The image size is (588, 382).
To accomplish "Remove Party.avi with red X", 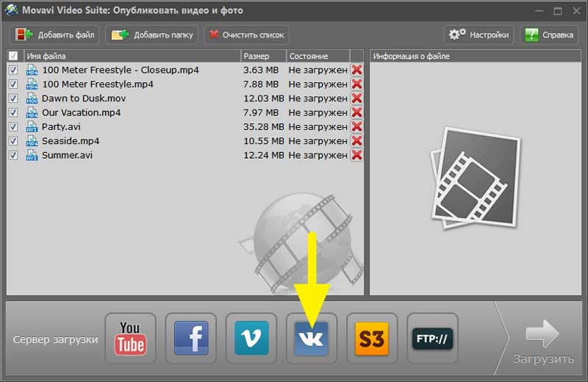I will [x=356, y=126].
